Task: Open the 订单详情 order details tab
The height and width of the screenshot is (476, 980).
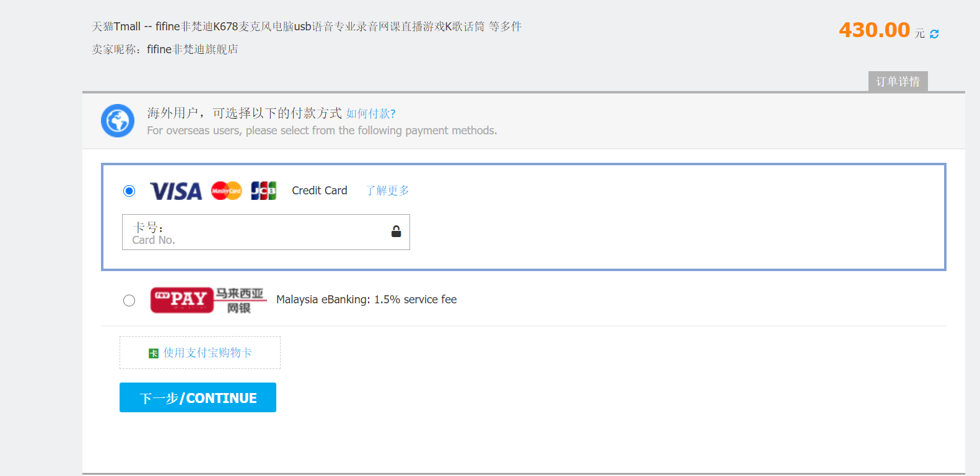Action: [898, 82]
